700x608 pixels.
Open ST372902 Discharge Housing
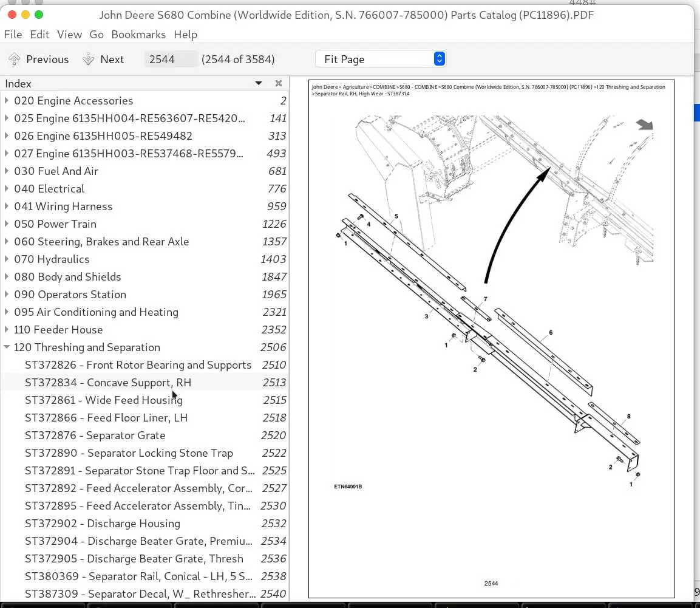point(144,524)
